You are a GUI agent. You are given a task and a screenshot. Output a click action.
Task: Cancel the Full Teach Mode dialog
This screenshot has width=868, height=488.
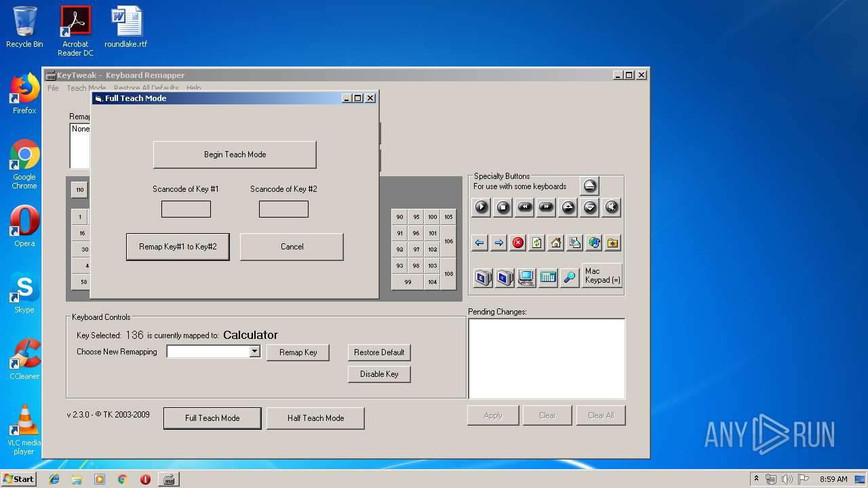[292, 247]
